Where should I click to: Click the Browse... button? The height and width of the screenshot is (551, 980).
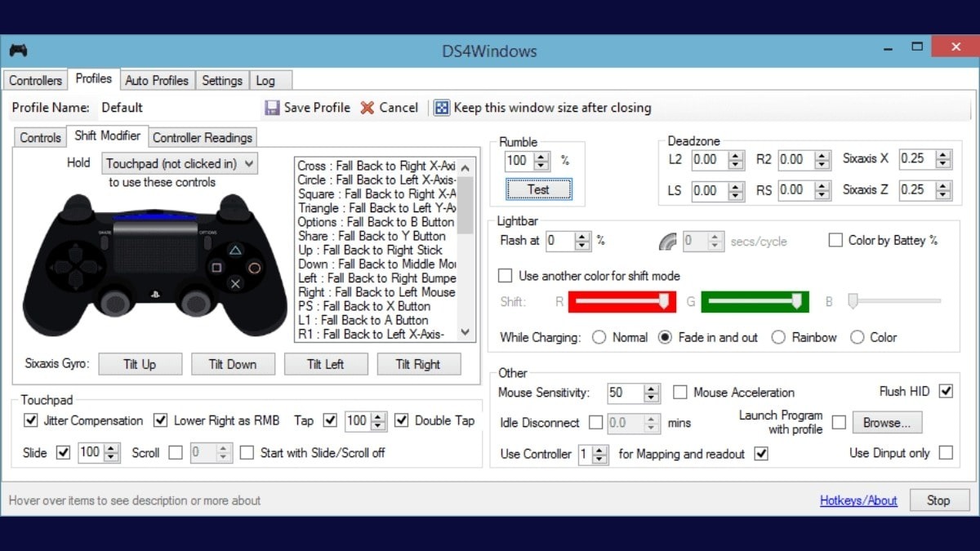(x=887, y=423)
